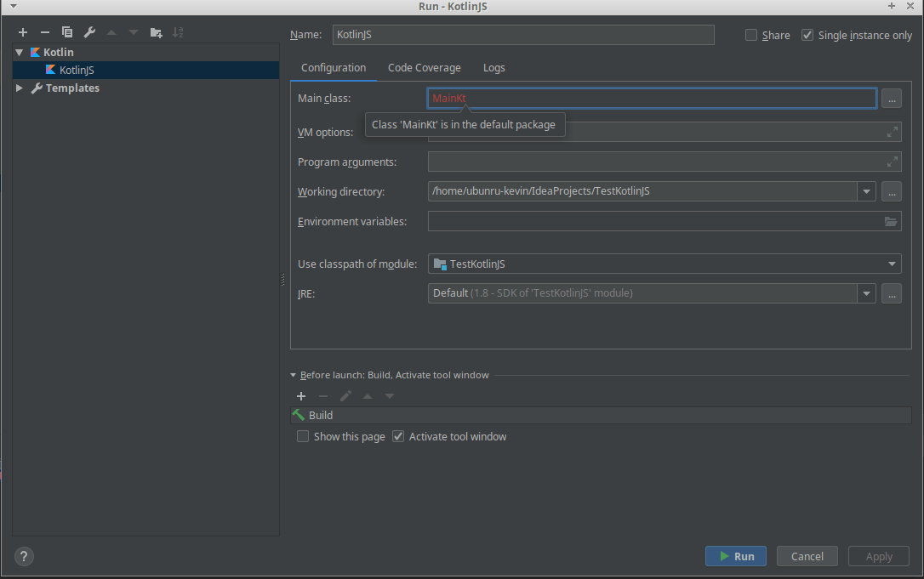Click the Name input field
Image resolution: width=924 pixels, height=579 pixels.
point(523,35)
